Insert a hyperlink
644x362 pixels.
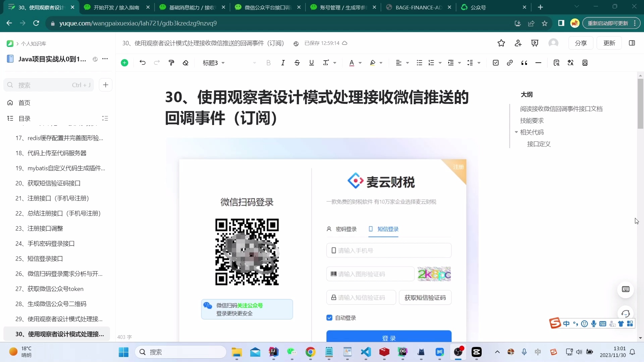coord(509,63)
